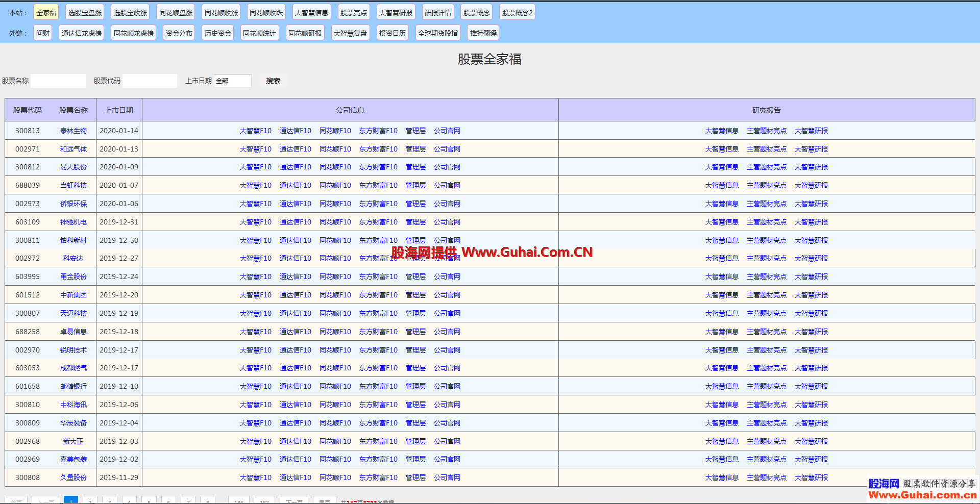Visit 大智慧复盘 external link
The width and height of the screenshot is (980, 504).
point(351,33)
